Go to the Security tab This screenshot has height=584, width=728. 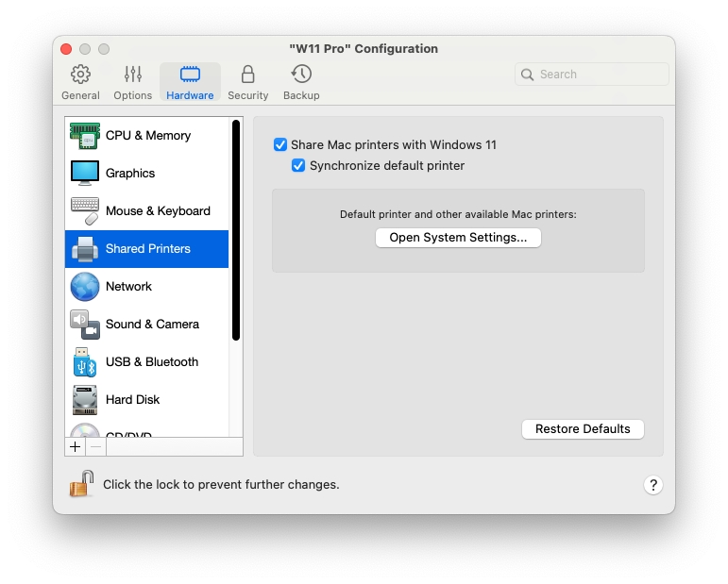pos(247,83)
